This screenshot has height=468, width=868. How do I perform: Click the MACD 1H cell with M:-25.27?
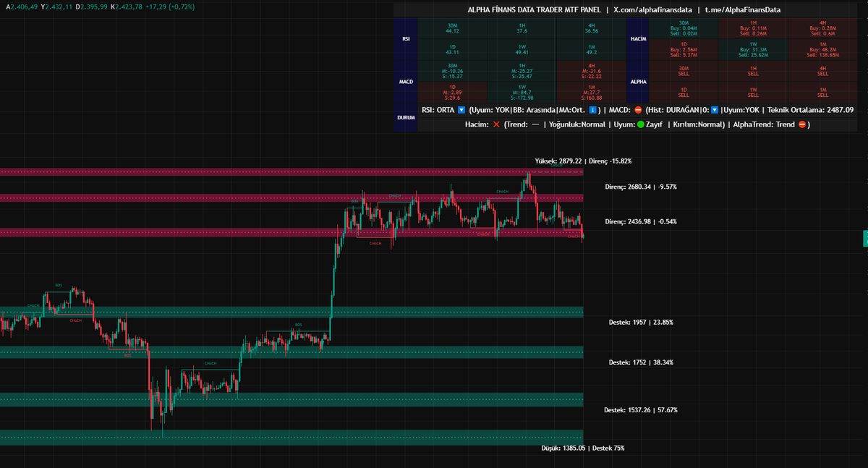click(x=522, y=71)
